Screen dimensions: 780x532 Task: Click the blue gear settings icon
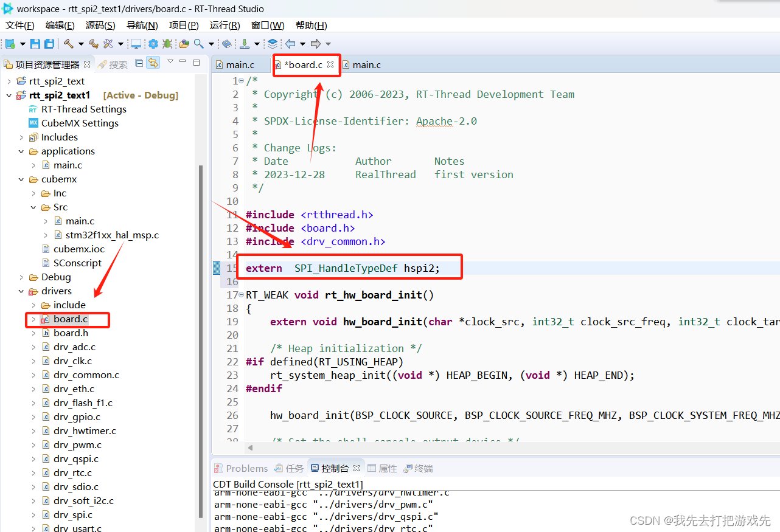[x=153, y=44]
